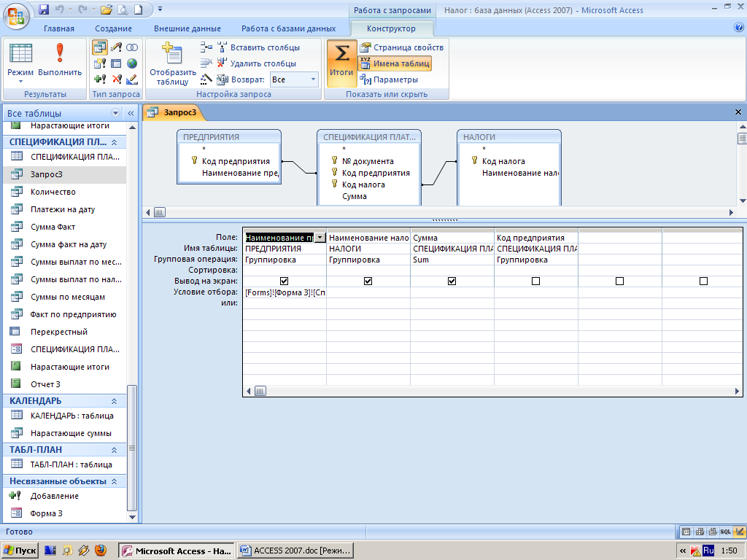Choose the Crosstab query type icon

click(x=116, y=63)
